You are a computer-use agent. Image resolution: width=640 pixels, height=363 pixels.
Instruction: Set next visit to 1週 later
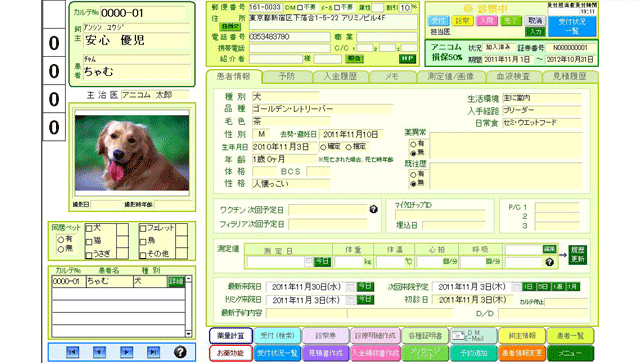558,287
